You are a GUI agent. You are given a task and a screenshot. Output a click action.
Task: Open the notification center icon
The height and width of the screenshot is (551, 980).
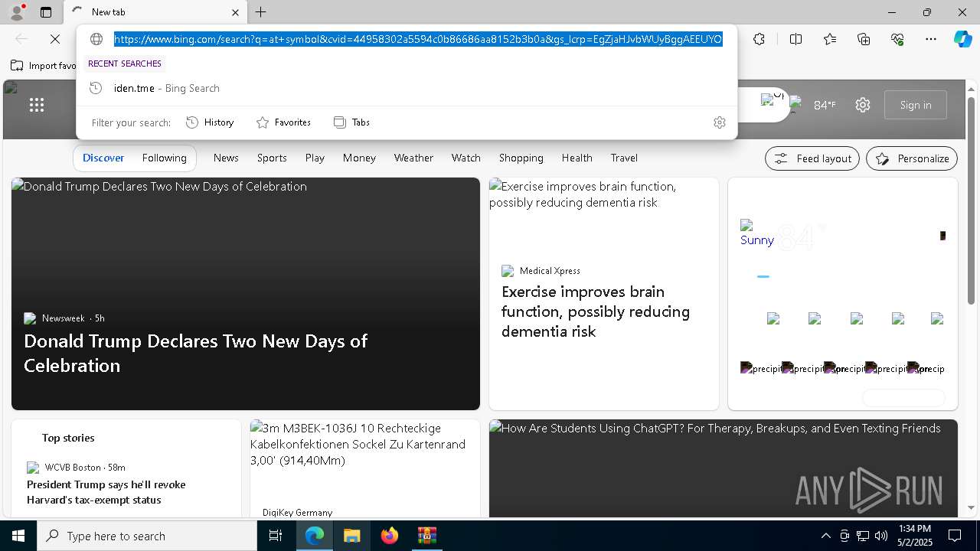point(955,536)
